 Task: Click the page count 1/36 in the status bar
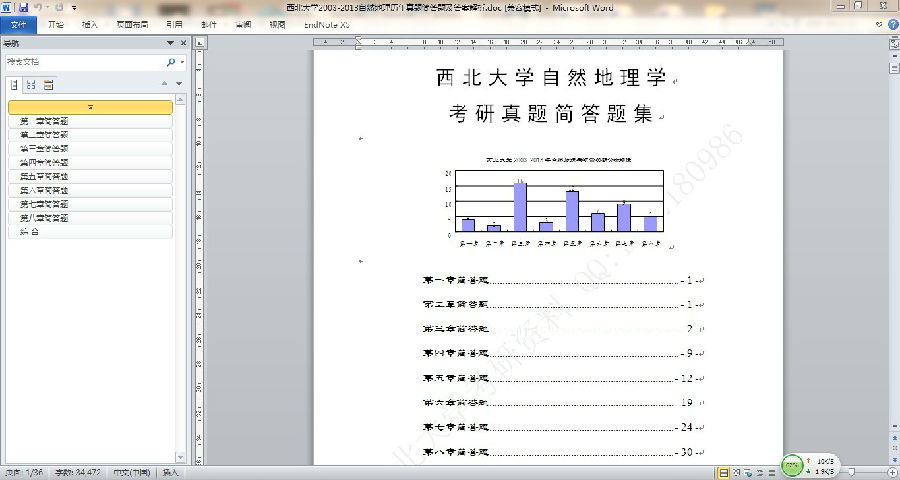pyautogui.click(x=26, y=473)
